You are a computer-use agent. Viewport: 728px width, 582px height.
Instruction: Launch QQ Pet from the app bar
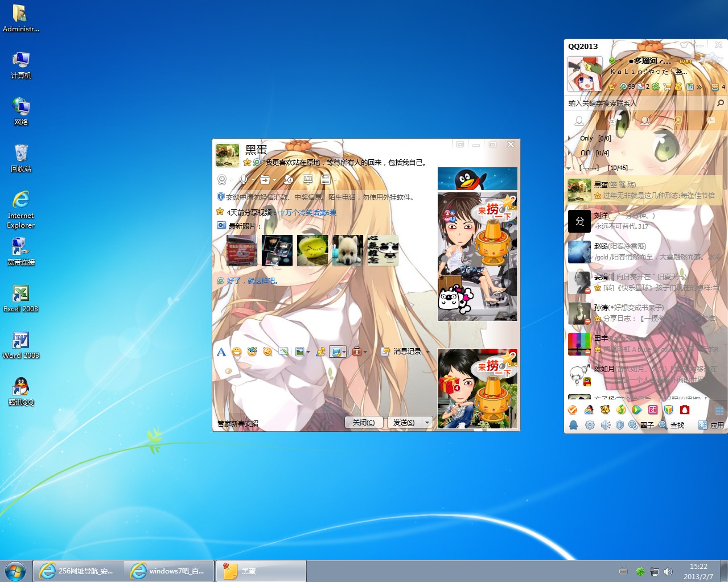605,410
